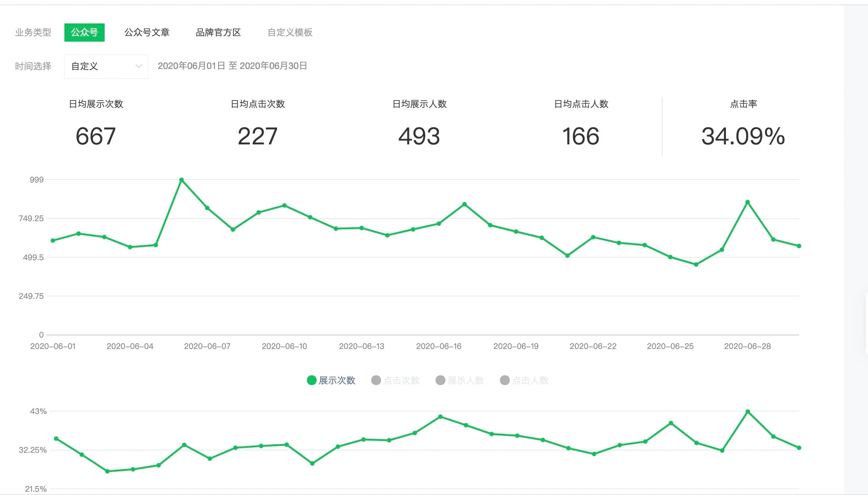The width and height of the screenshot is (868, 495).
Task: Click the dropdown chevron arrow in time selector
Action: tap(138, 66)
